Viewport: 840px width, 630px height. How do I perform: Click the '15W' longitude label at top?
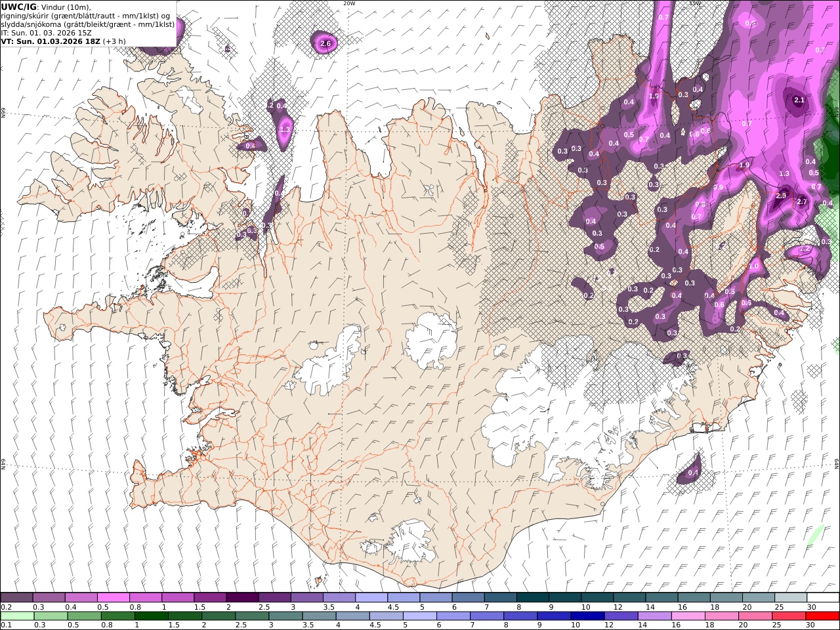point(695,3)
